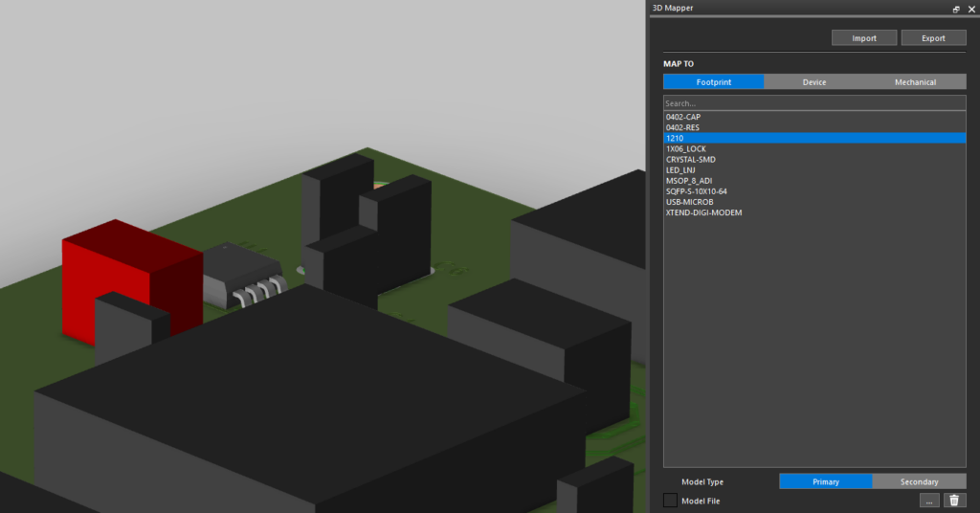The image size is (980, 513).
Task: Select the SQFP-S-10X10-64 footprint
Action: (814, 191)
